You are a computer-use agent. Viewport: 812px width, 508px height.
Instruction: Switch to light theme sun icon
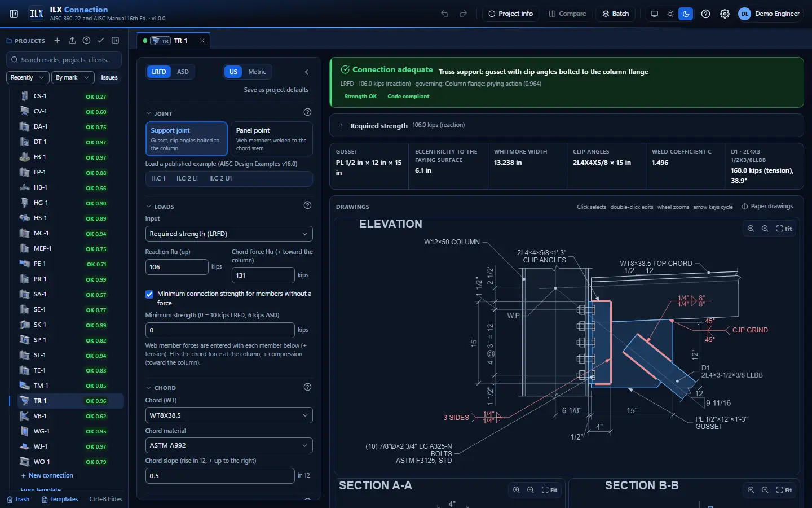pos(670,14)
